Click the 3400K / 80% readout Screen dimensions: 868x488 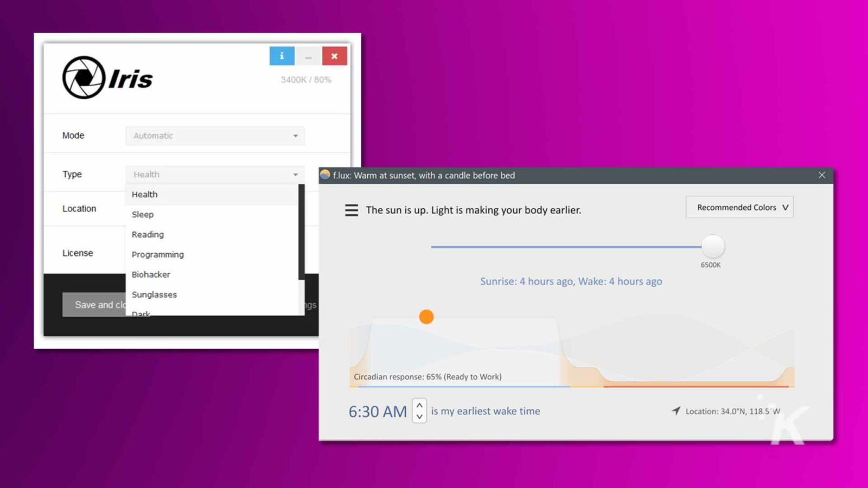pos(306,80)
